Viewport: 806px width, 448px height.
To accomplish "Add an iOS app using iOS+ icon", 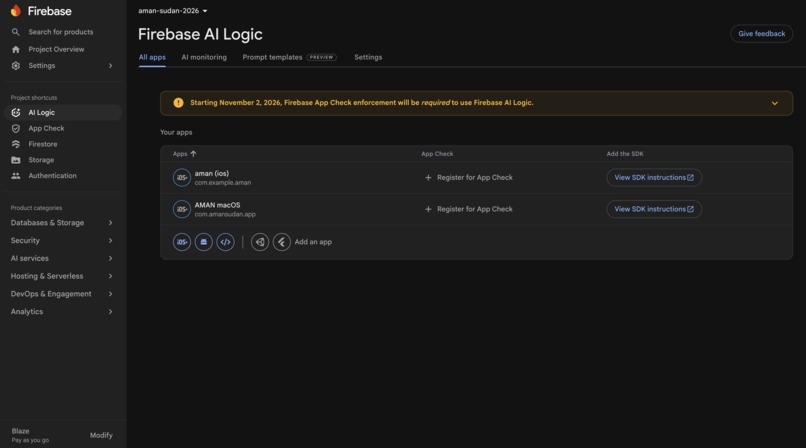I will pos(181,242).
